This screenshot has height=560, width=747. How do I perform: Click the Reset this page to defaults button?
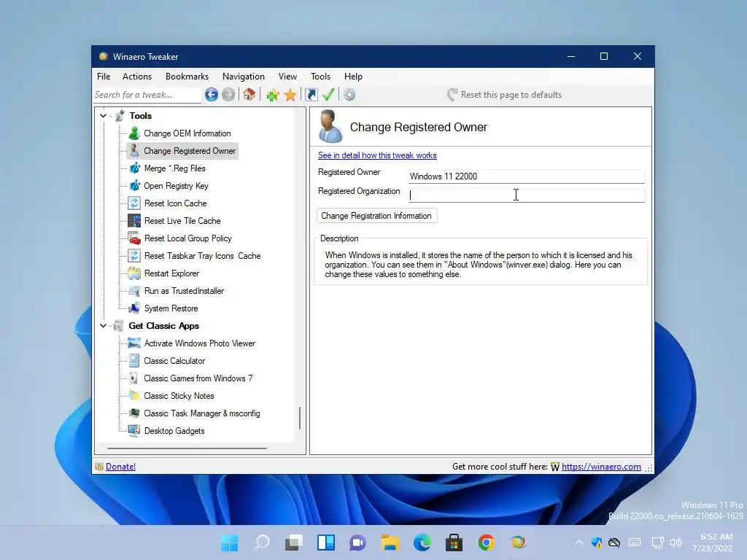(x=504, y=95)
